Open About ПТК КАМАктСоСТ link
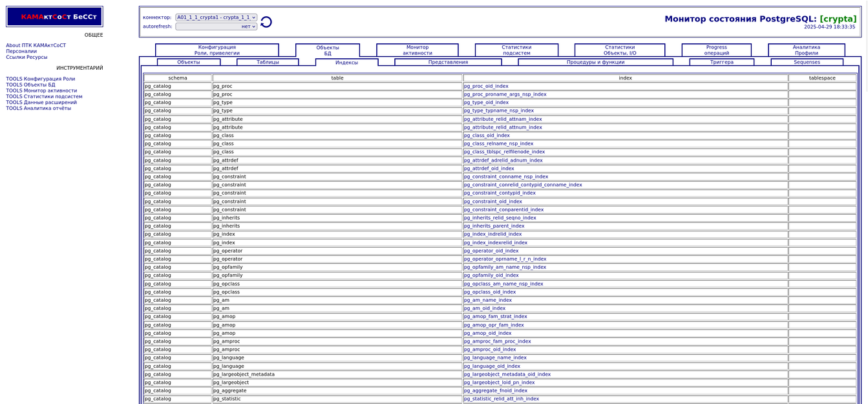This screenshot has width=868, height=404. [x=36, y=45]
